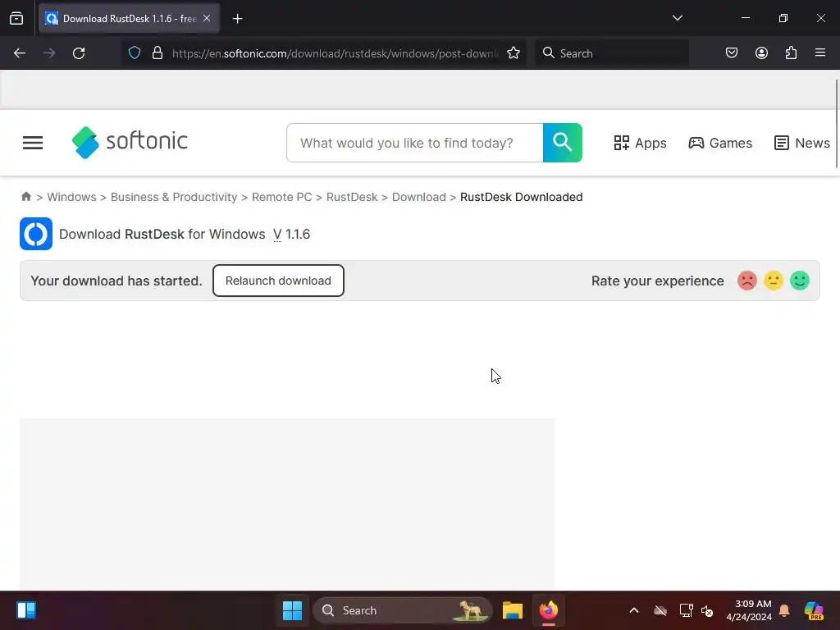Open the Apps section
This screenshot has height=630, width=840.
tap(640, 143)
